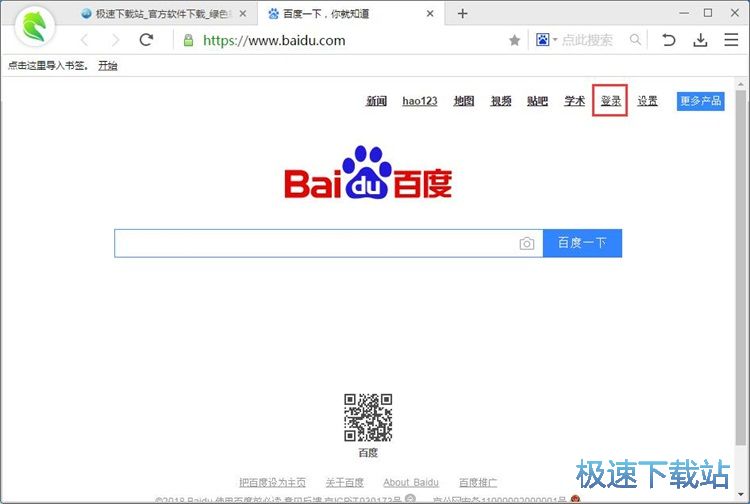The width and height of the screenshot is (750, 504).
Task: Switch to the 百度一下，你就知道 tab
Action: pos(352,14)
